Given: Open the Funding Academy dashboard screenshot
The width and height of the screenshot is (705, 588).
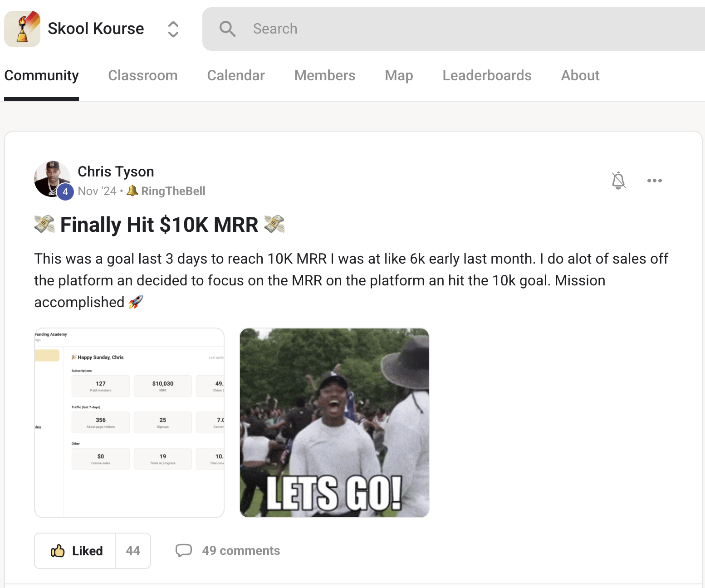Looking at the screenshot, I should click(x=129, y=423).
